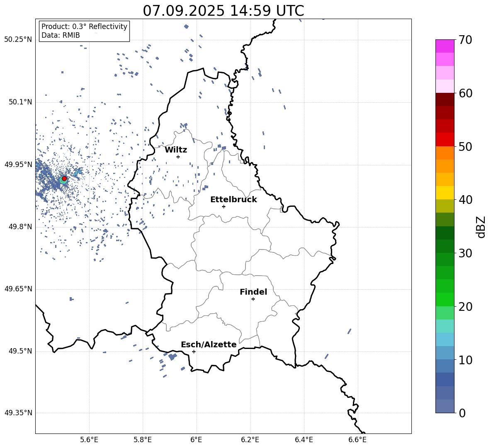Pick the yellow swatch above 40

(445, 193)
